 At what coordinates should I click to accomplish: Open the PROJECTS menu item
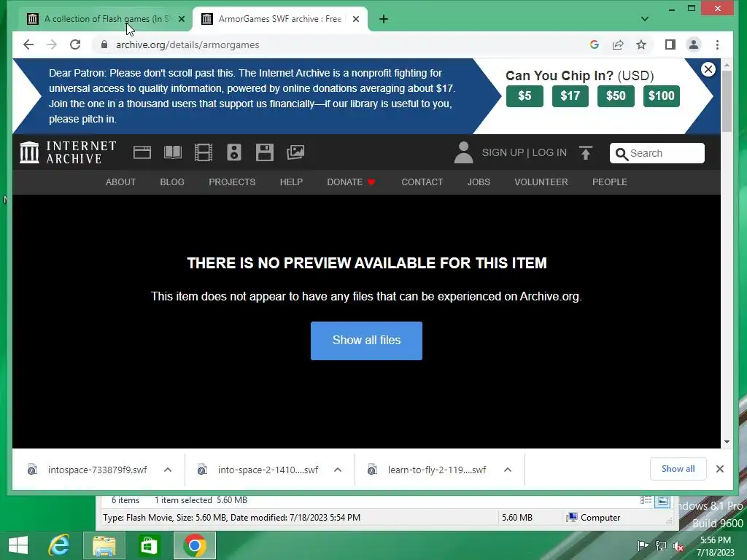[x=232, y=182]
